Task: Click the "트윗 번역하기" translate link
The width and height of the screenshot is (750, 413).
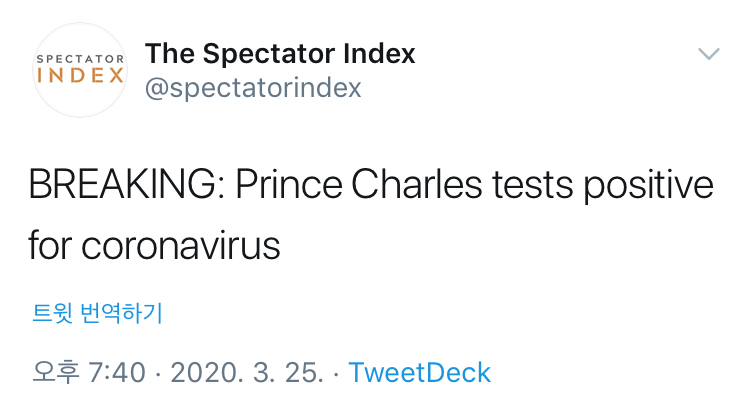Action: click(97, 314)
